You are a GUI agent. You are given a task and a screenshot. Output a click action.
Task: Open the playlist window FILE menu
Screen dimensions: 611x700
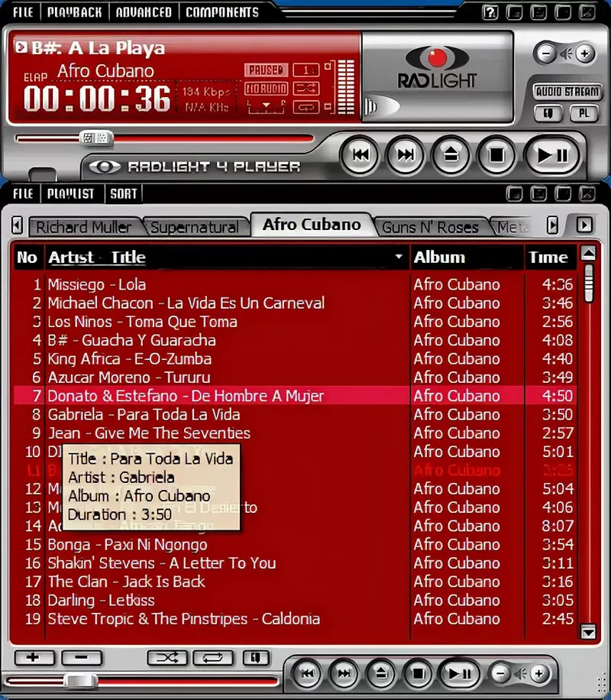23,194
